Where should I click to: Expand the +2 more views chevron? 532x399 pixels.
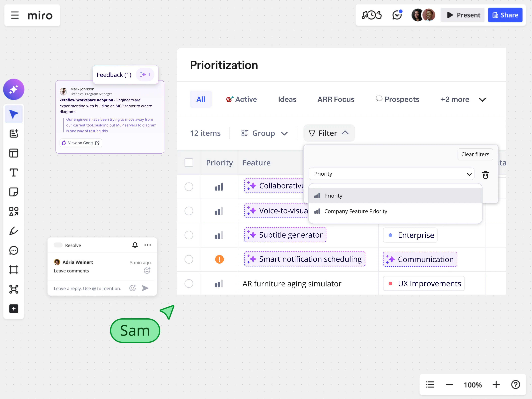[x=482, y=100]
